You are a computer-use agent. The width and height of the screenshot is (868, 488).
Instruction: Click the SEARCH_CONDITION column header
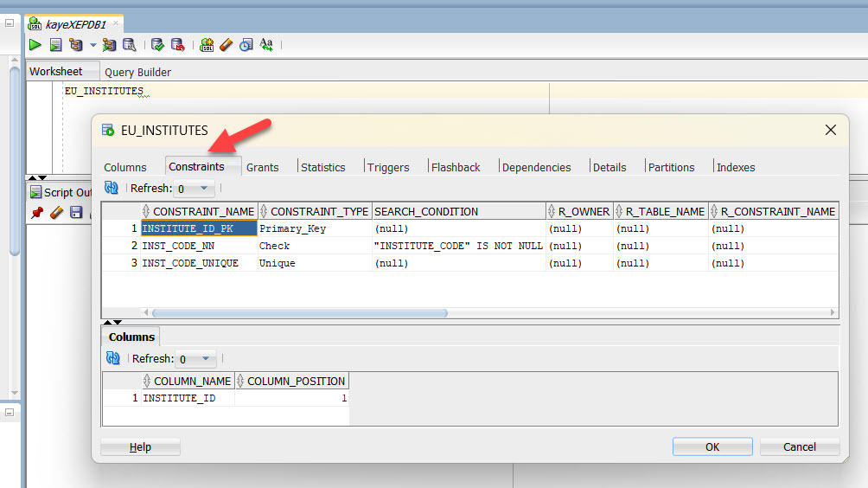coord(459,212)
